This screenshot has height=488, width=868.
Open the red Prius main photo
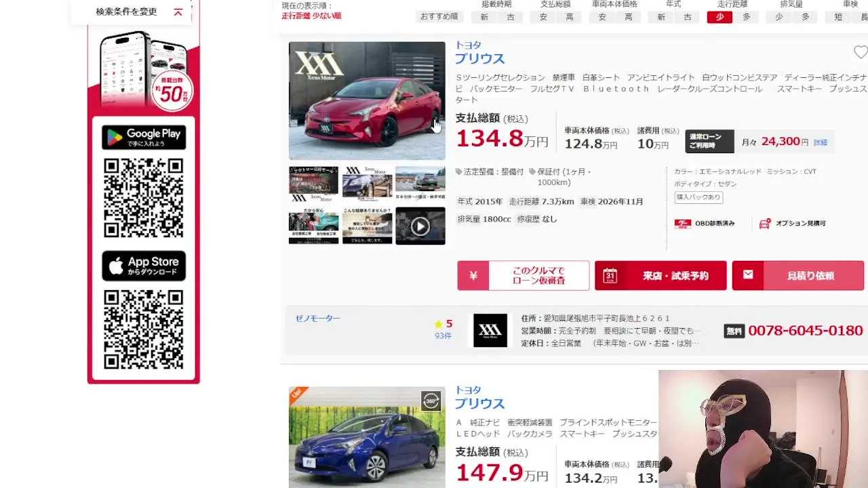(x=367, y=101)
